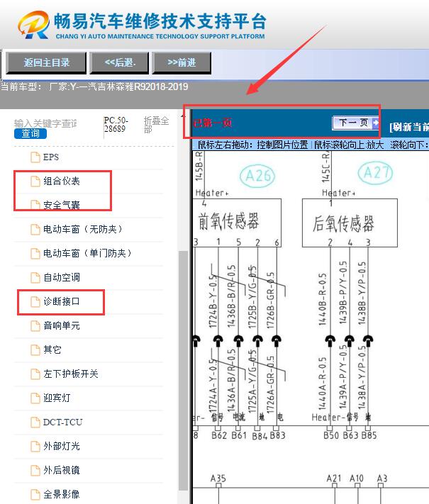Click the 后氧传感器 component box

click(350, 223)
